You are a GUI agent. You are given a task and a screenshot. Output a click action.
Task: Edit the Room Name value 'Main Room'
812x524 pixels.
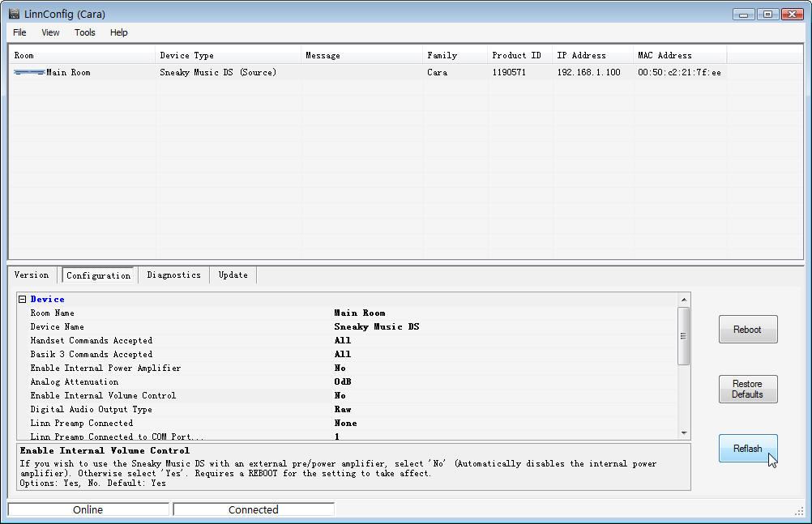click(359, 313)
